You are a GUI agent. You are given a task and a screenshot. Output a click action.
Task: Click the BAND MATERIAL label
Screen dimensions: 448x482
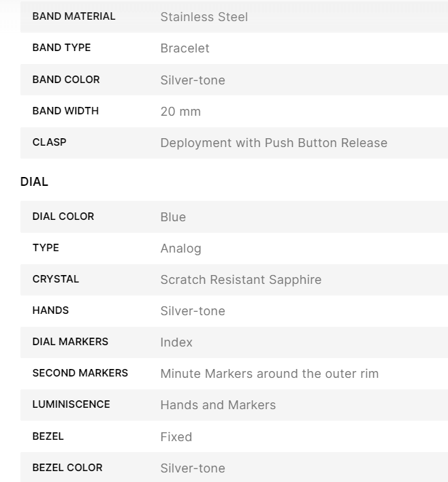(74, 16)
